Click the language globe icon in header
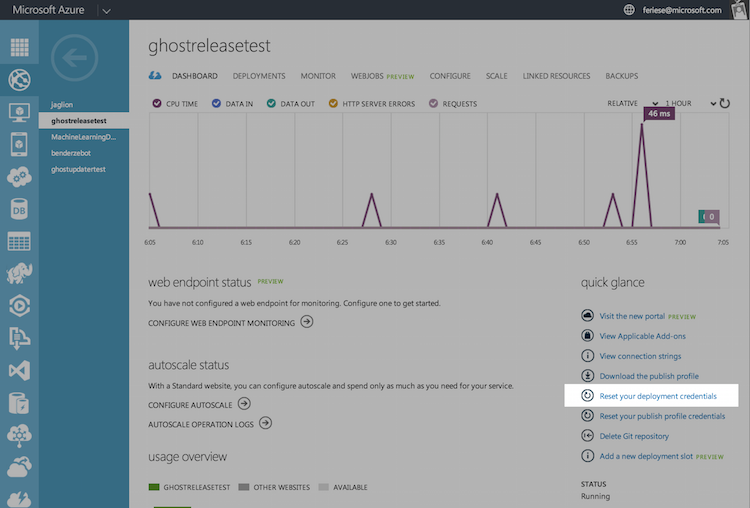The height and width of the screenshot is (508, 750). click(629, 10)
